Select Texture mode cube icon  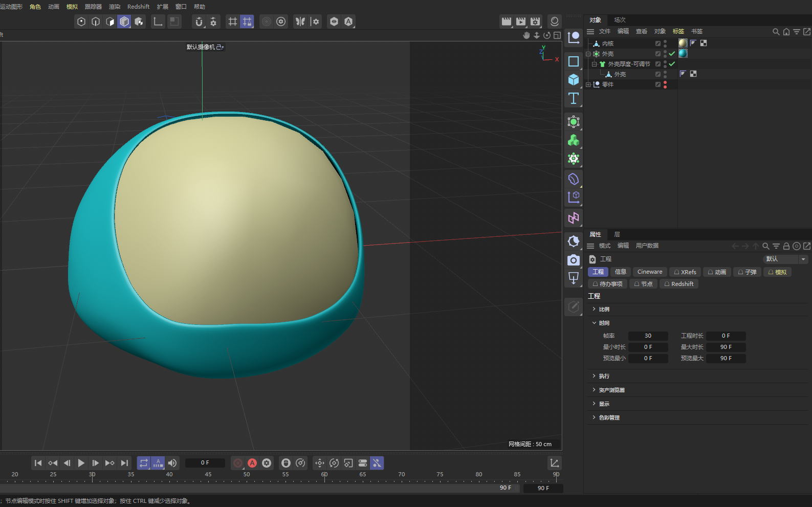click(x=139, y=21)
